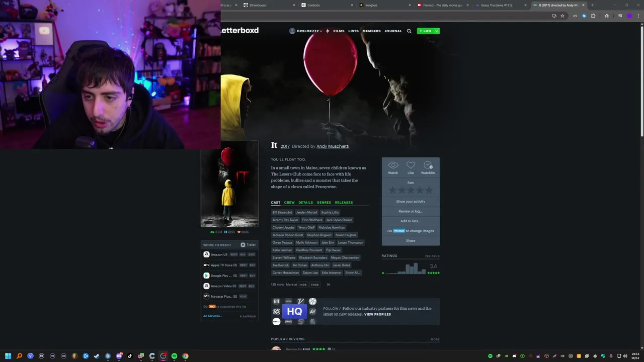Open Spotify from the taskbar
This screenshot has height=362, width=644.
point(174,356)
